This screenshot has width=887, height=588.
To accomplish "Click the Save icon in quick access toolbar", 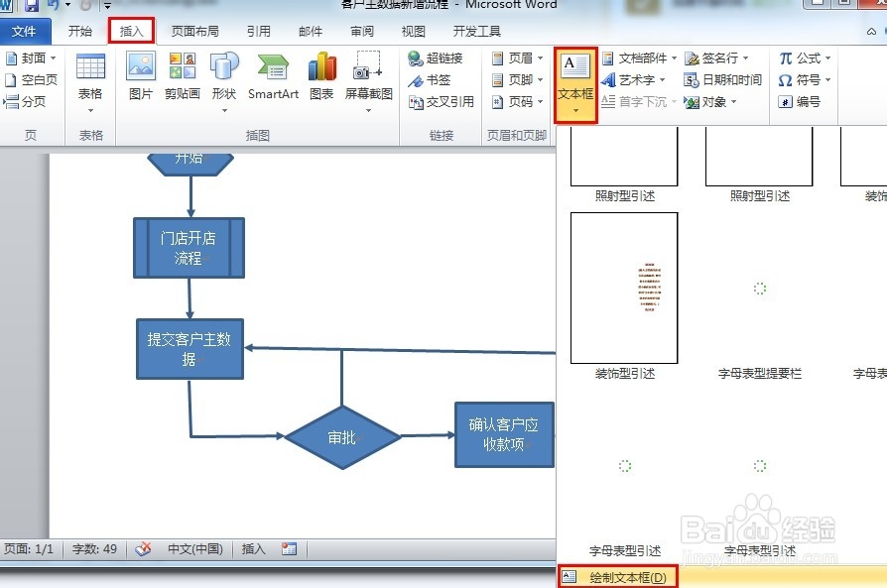I will pyautogui.click(x=31, y=6).
